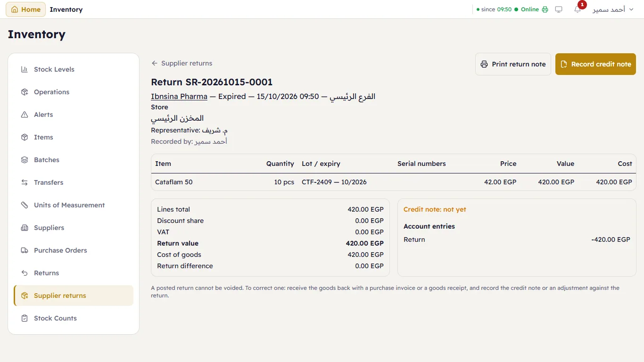This screenshot has width=644, height=362.
Task: Click the Operations box icon in sidebar
Action: pyautogui.click(x=25, y=92)
